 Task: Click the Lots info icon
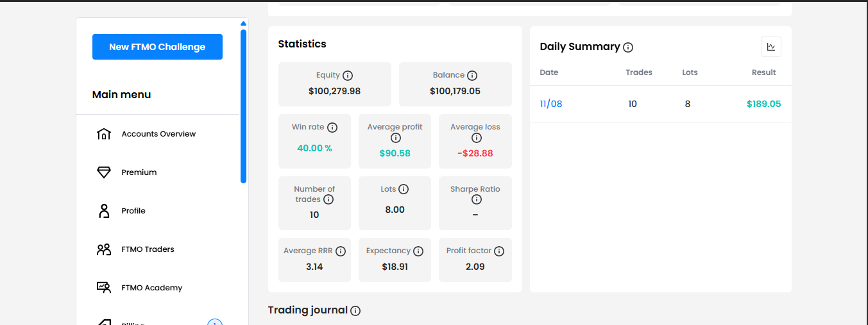404,189
